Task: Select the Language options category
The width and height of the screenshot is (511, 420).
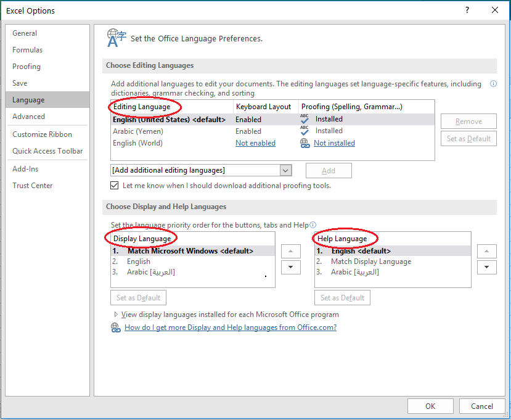Action: tap(47, 100)
